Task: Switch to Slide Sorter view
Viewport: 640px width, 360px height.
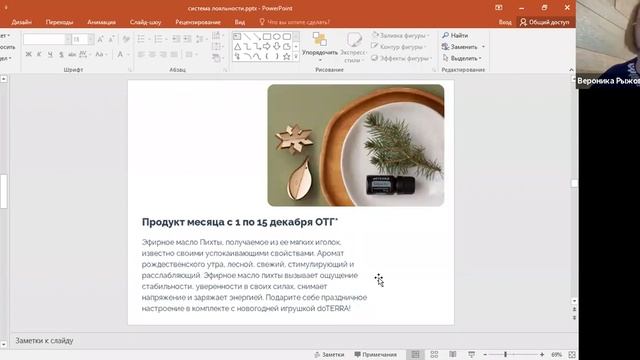Action: coord(434,354)
